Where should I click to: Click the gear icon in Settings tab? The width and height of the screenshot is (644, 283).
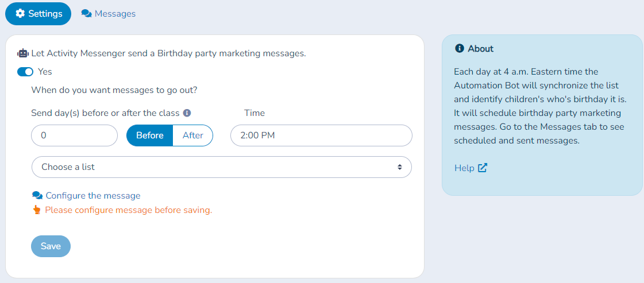20,14
